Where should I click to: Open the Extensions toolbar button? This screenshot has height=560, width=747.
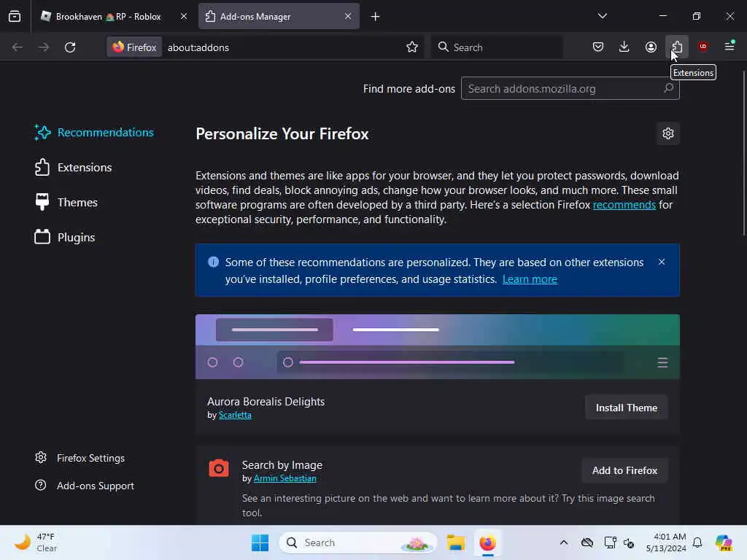pos(677,47)
